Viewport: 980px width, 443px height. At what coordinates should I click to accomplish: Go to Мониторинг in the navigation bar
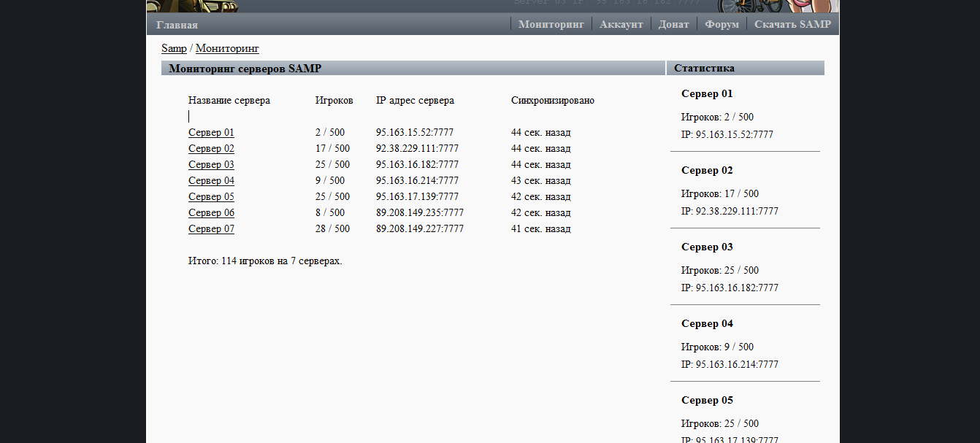coord(551,24)
